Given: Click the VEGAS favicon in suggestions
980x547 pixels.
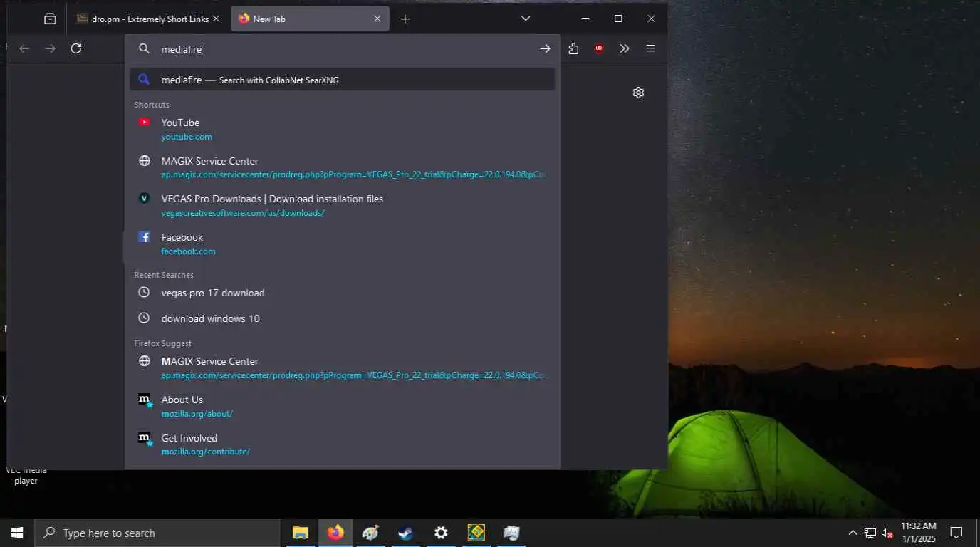Looking at the screenshot, I should [145, 199].
